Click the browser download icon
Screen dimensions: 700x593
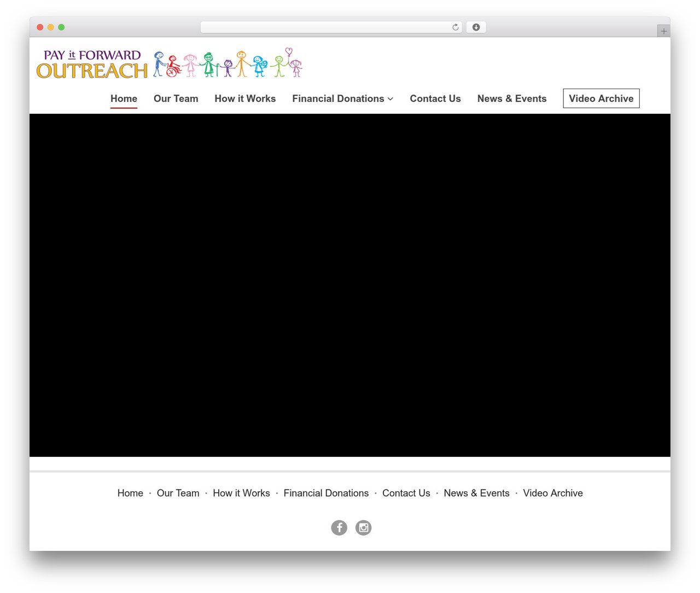476,27
